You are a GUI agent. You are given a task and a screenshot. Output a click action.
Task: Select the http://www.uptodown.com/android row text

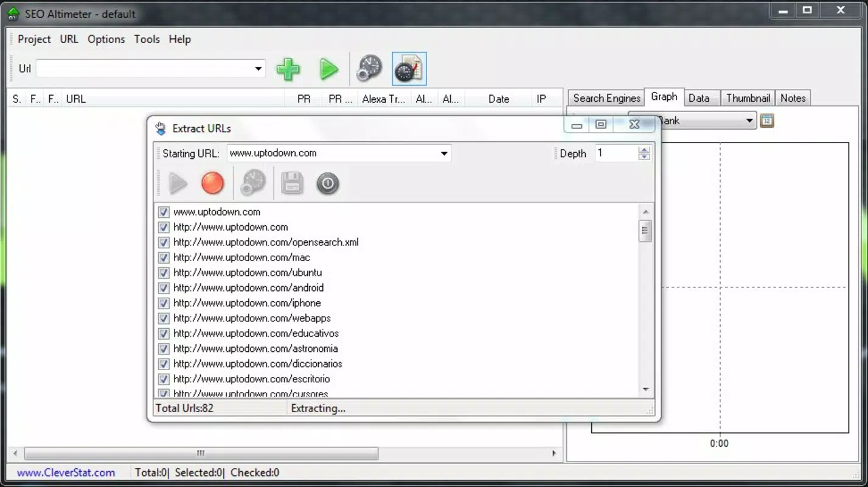pos(248,288)
